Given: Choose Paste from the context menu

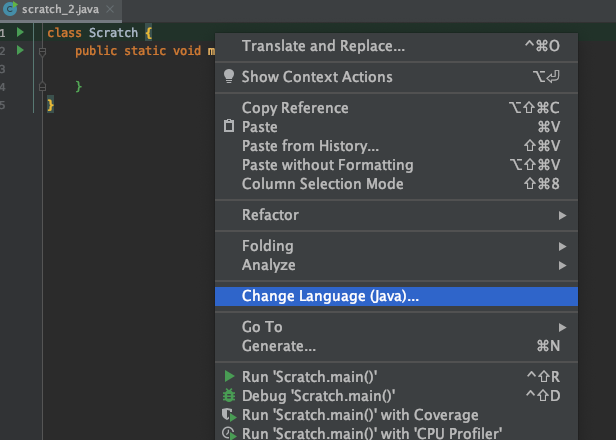Looking at the screenshot, I should point(396,127).
